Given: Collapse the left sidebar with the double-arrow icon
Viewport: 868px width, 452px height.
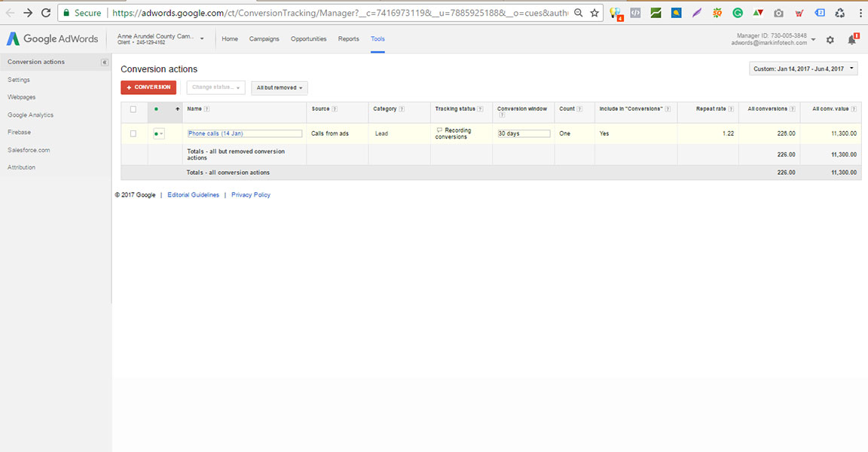Looking at the screenshot, I should point(104,63).
